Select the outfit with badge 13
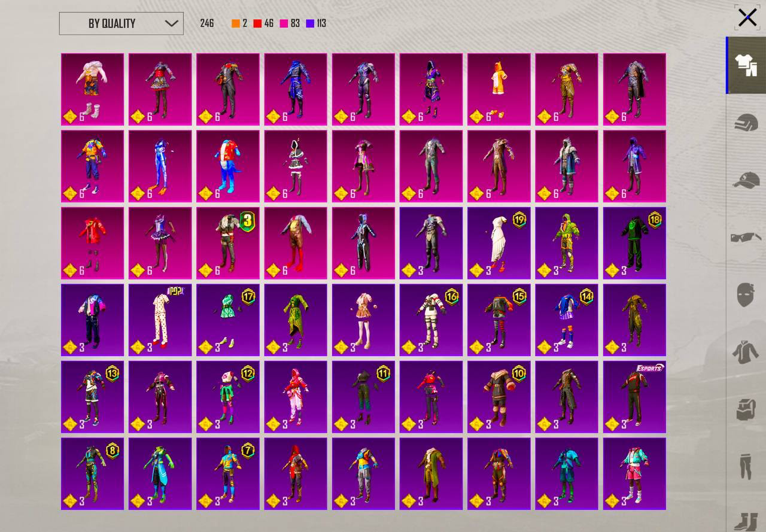The width and height of the screenshot is (766, 532). (93, 397)
